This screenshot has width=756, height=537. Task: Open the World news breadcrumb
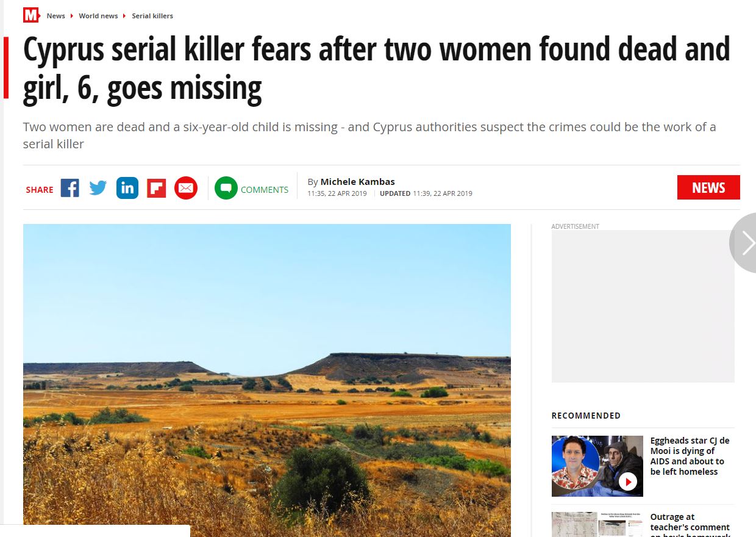click(x=98, y=16)
